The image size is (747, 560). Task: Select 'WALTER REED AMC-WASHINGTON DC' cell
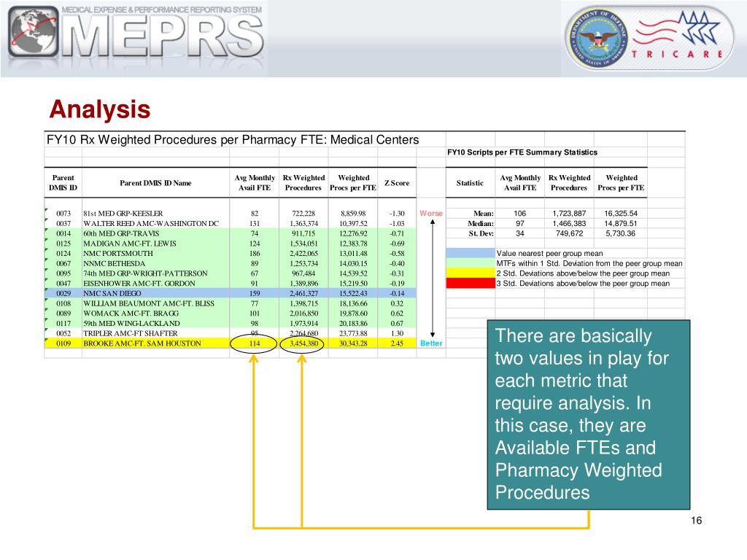[x=151, y=223]
